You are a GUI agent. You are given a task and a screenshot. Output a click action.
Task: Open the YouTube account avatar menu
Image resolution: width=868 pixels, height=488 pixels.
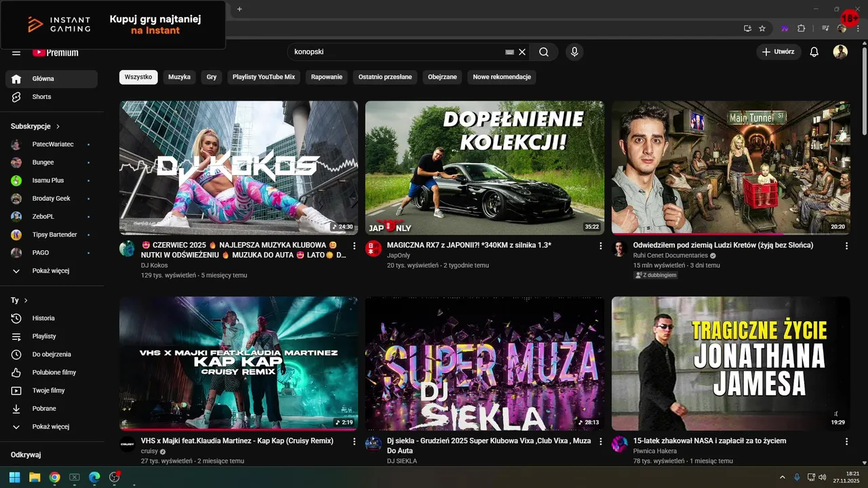840,52
